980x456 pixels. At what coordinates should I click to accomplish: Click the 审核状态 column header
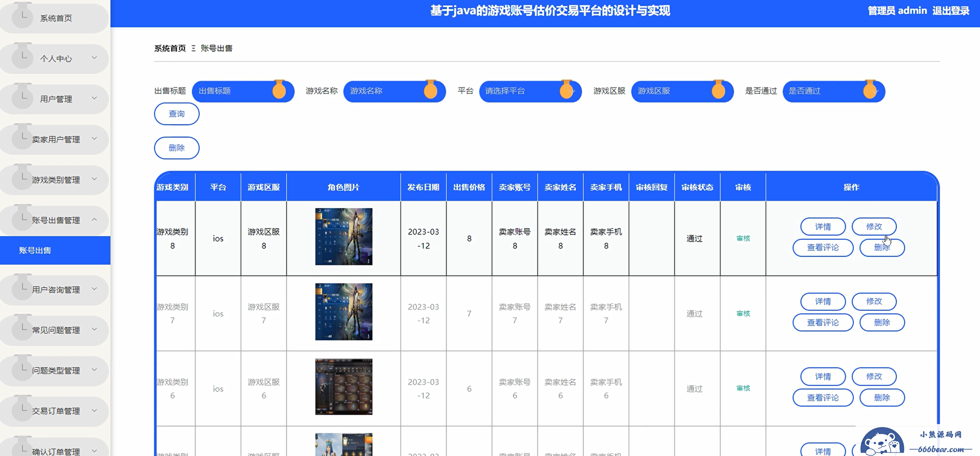coord(697,187)
